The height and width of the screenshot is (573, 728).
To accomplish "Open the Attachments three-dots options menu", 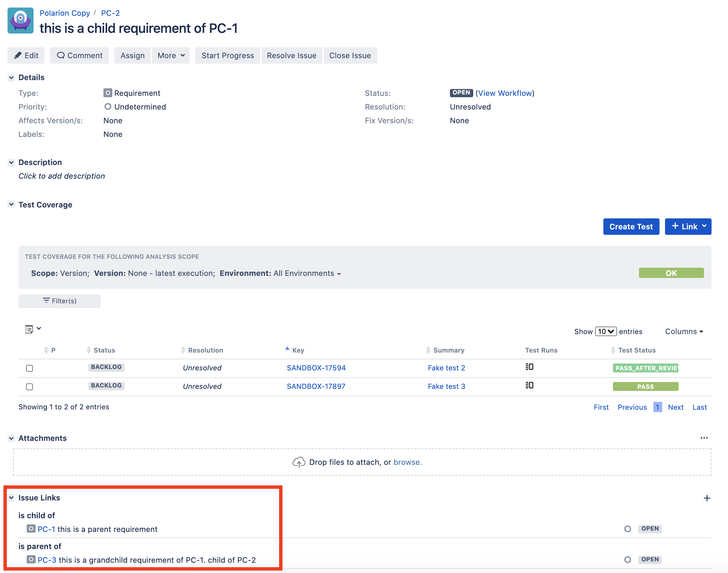I will click(704, 438).
